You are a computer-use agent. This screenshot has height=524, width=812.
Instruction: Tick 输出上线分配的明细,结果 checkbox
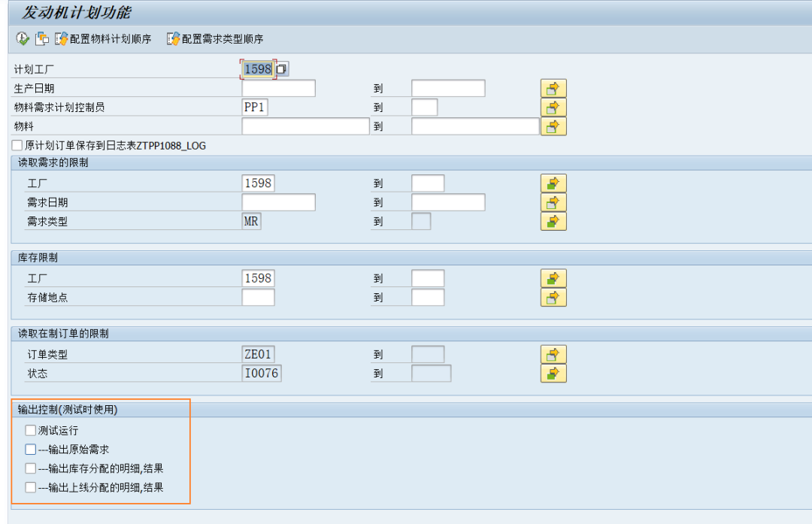point(31,487)
